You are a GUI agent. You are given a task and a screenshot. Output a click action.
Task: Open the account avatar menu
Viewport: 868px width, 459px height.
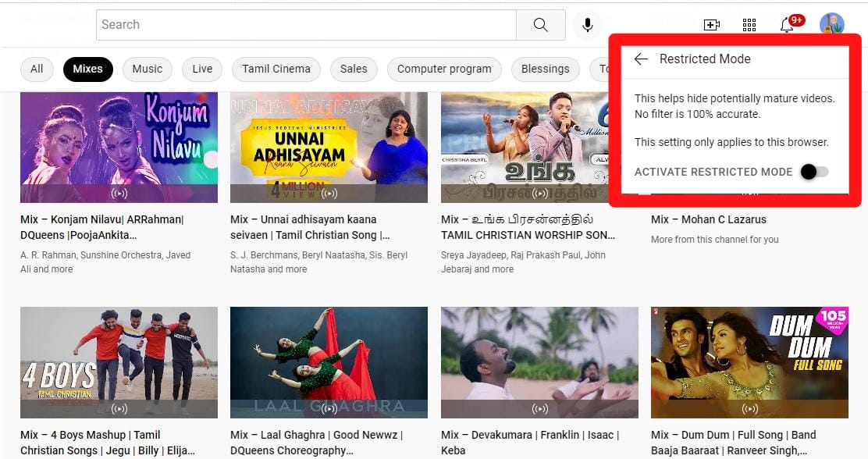(x=831, y=25)
